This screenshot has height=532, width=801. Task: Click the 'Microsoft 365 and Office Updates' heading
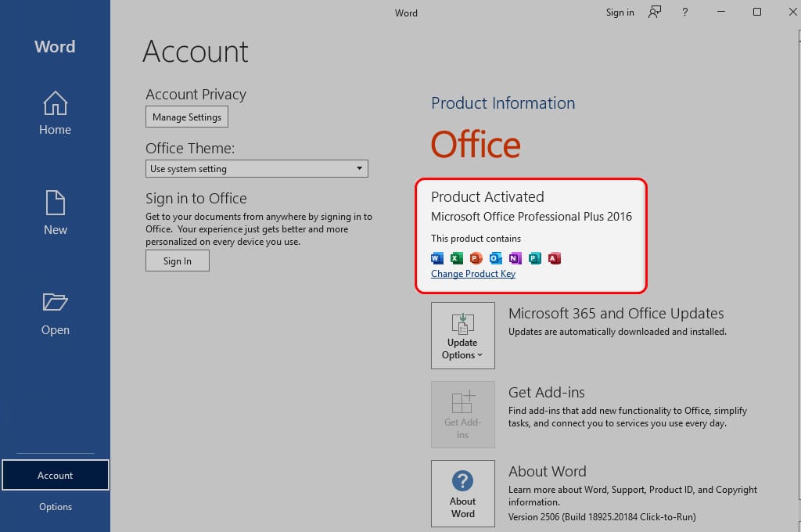coord(616,313)
